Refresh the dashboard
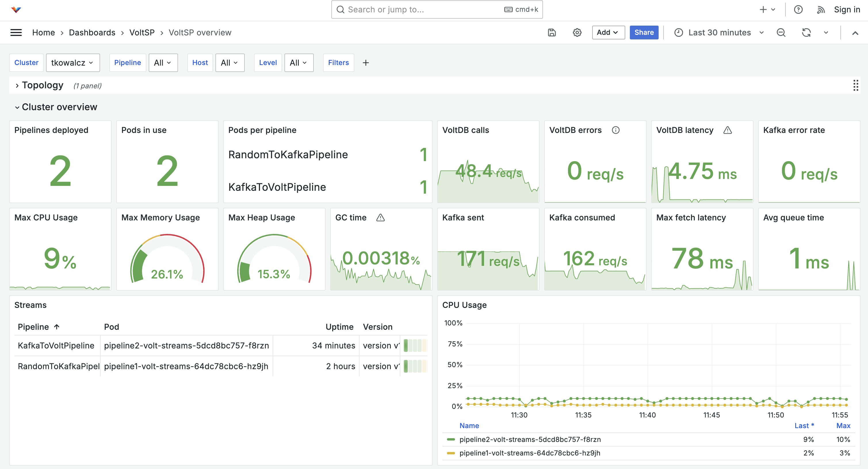 click(x=806, y=33)
